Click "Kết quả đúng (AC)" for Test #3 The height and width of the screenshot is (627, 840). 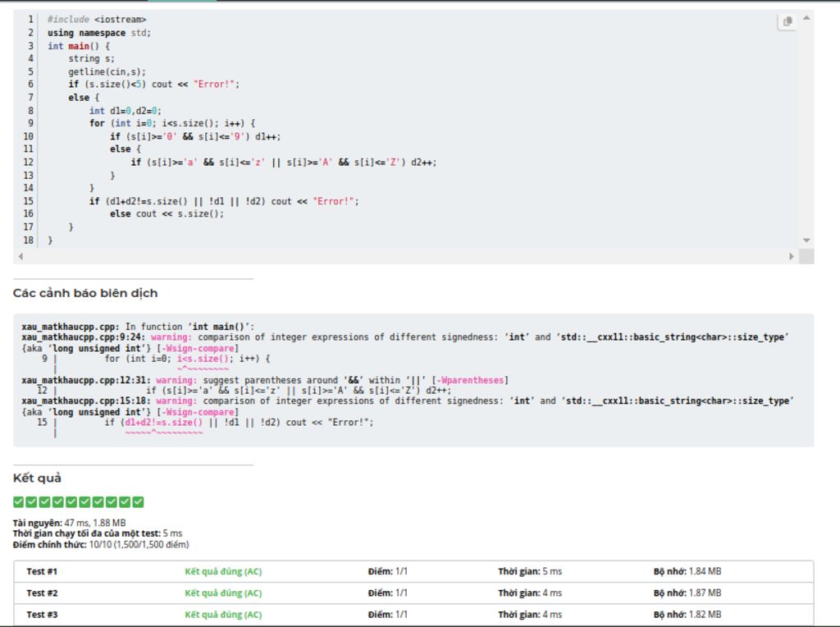(x=223, y=614)
